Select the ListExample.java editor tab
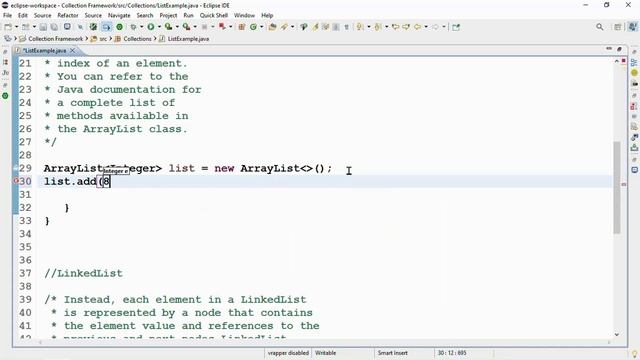The height and width of the screenshot is (360, 640). (x=44, y=50)
